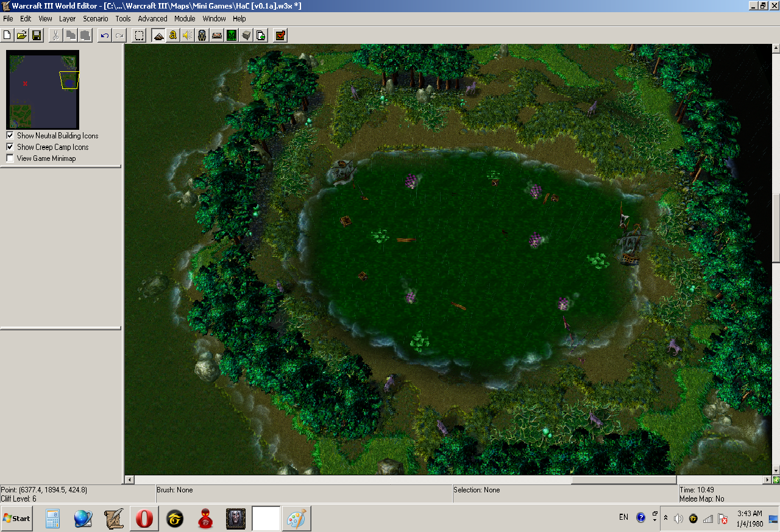Viewport: 780px width, 532px height.
Task: Open the Trigger Editor 'a' icon
Action: click(x=173, y=35)
